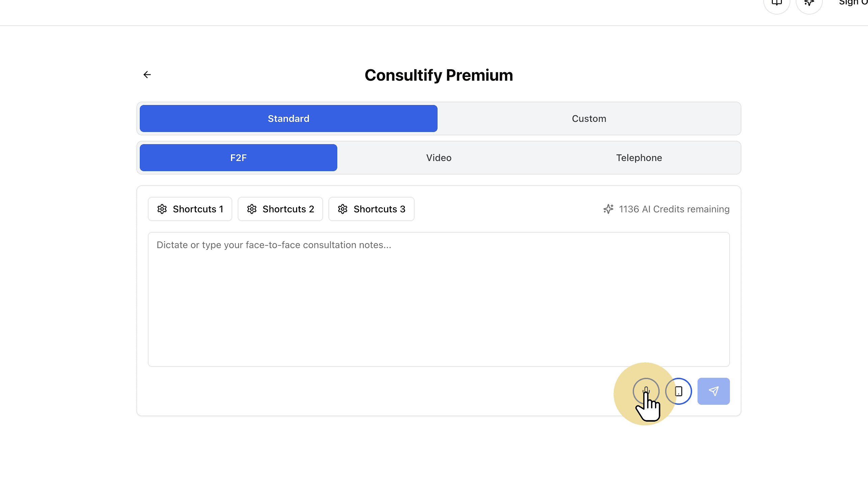Select the F2F consultation tab
This screenshot has height=502, width=868.
click(x=238, y=158)
